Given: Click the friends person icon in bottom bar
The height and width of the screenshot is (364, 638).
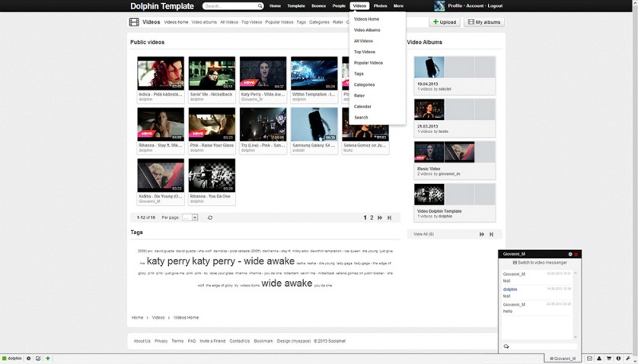Looking at the screenshot, I should (x=600, y=358).
